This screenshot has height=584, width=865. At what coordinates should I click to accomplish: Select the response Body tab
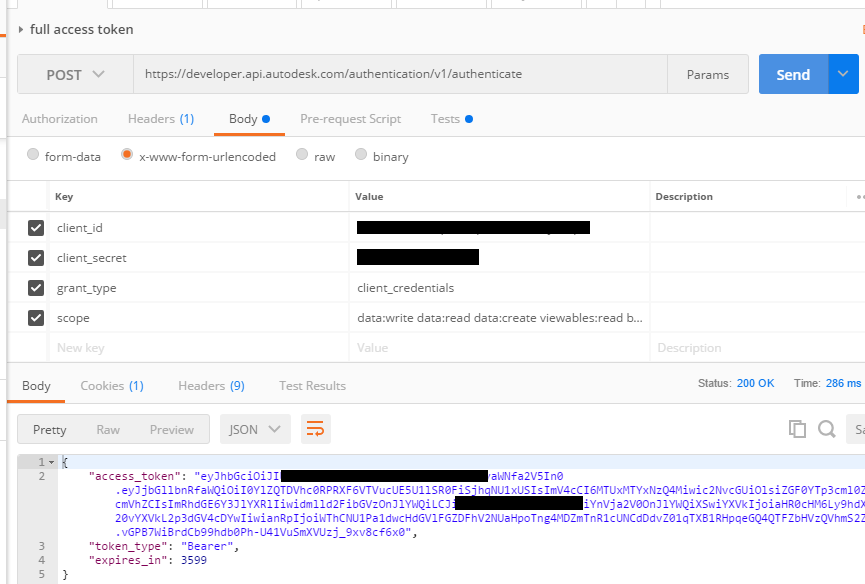(36, 385)
